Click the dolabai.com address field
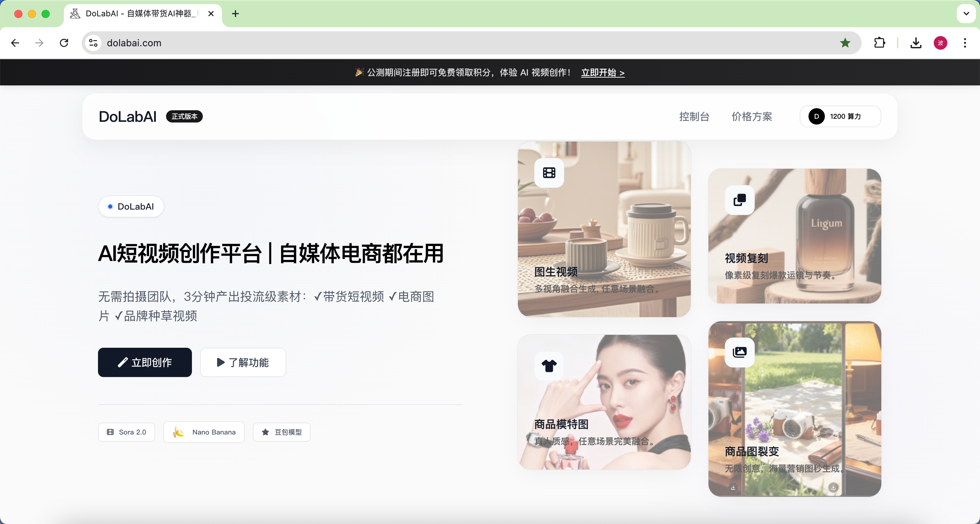The width and height of the screenshot is (980, 524). pos(457,43)
